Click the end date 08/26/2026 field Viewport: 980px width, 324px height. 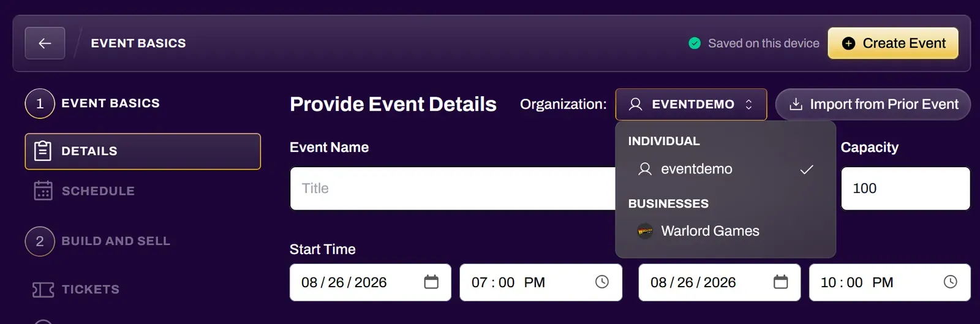[719, 282]
